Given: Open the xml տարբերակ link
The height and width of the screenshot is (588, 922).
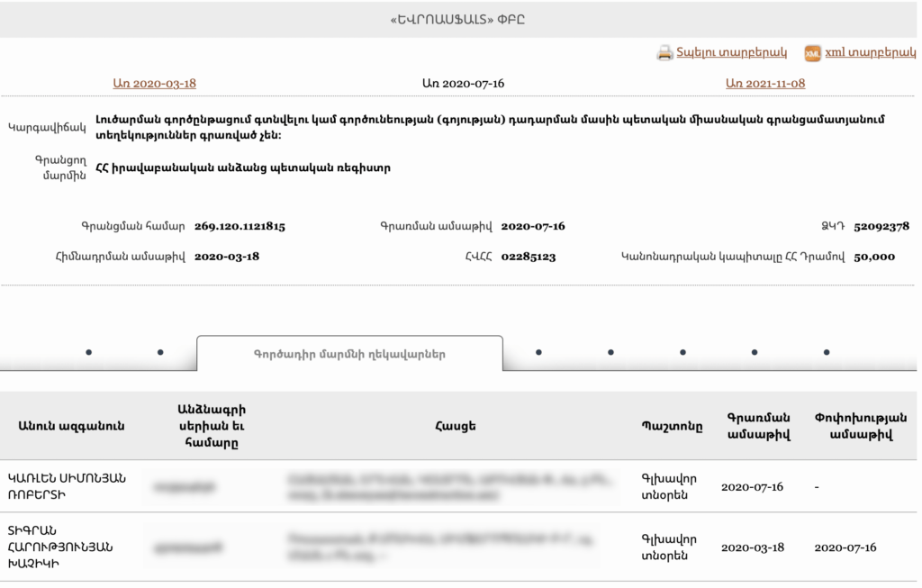Looking at the screenshot, I should (871, 51).
